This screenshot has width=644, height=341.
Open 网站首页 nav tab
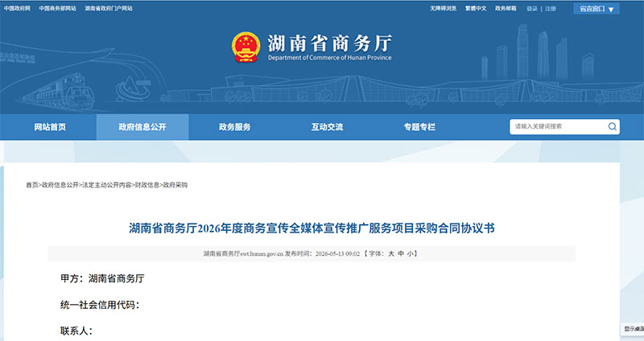50,127
